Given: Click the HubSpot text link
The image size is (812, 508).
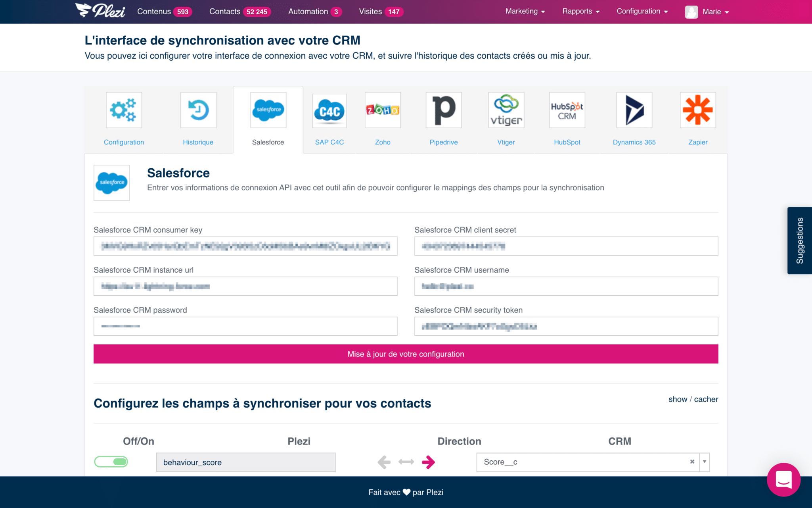Looking at the screenshot, I should 567,142.
